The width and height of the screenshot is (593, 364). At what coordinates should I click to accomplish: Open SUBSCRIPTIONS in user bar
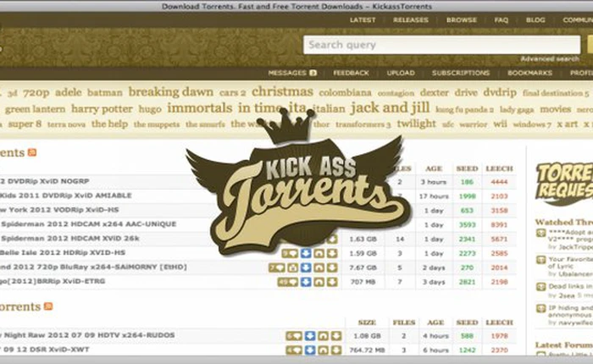point(461,73)
